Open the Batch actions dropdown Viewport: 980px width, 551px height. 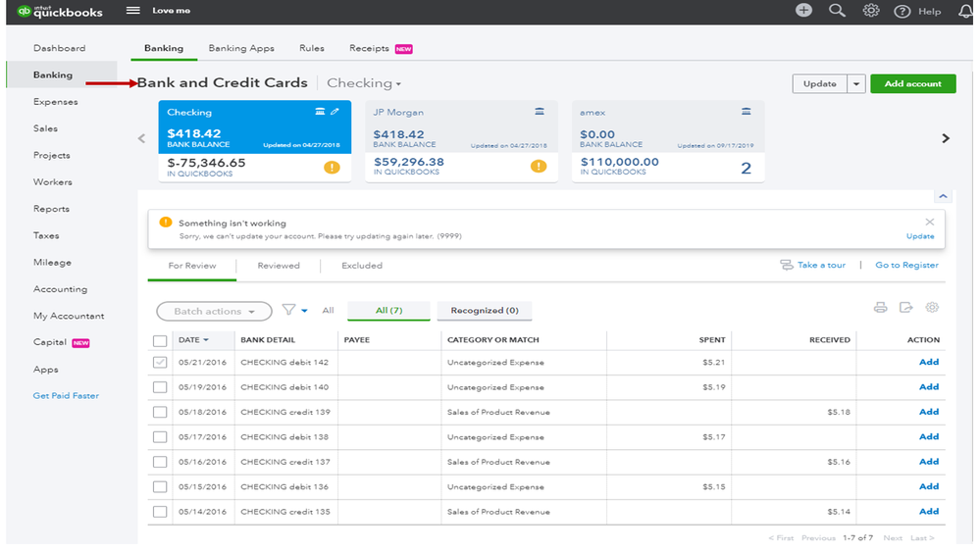[x=214, y=312]
